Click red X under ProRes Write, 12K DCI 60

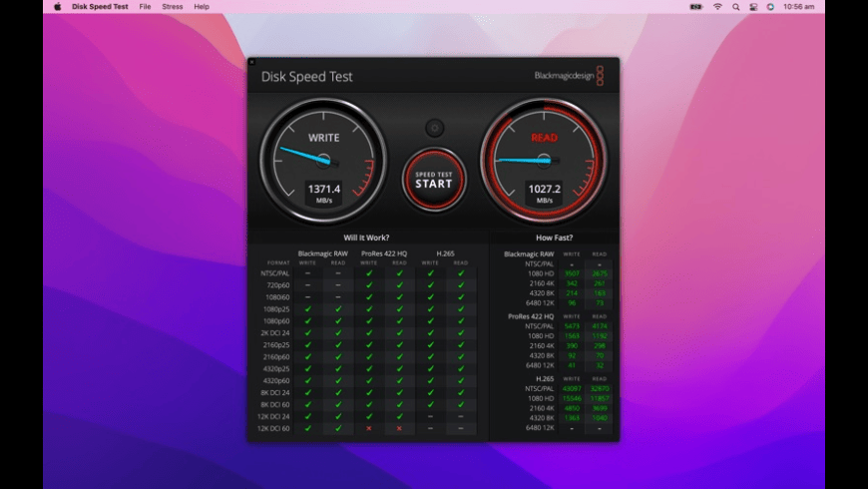coord(369,429)
